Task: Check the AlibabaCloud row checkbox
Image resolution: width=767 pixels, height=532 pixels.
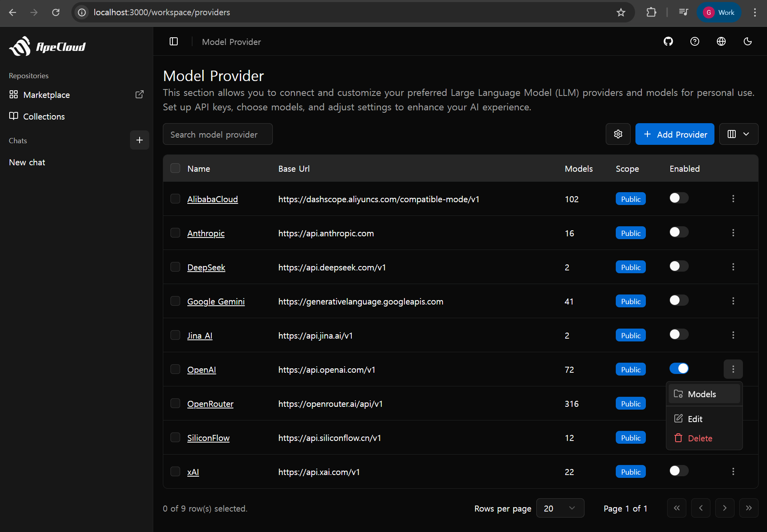Action: point(175,199)
